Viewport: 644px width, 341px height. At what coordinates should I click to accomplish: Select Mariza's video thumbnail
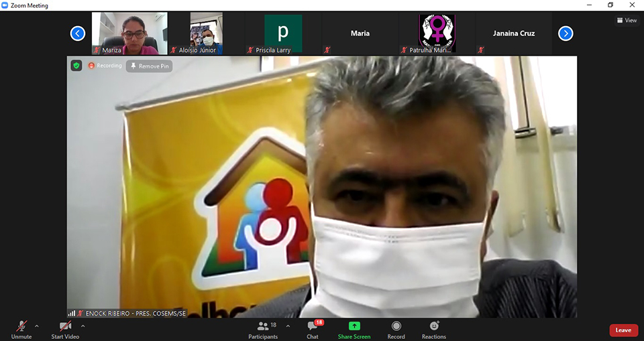point(129,33)
